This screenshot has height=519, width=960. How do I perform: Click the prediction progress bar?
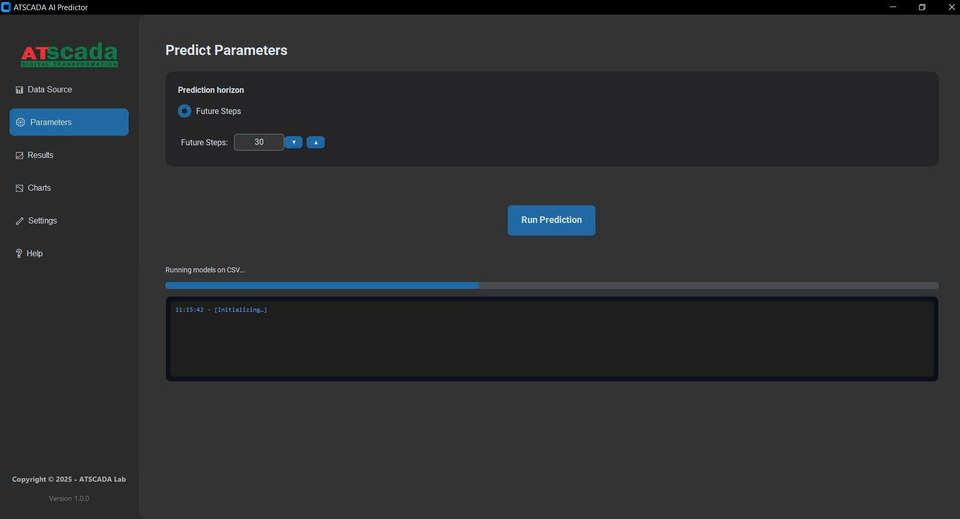point(551,285)
